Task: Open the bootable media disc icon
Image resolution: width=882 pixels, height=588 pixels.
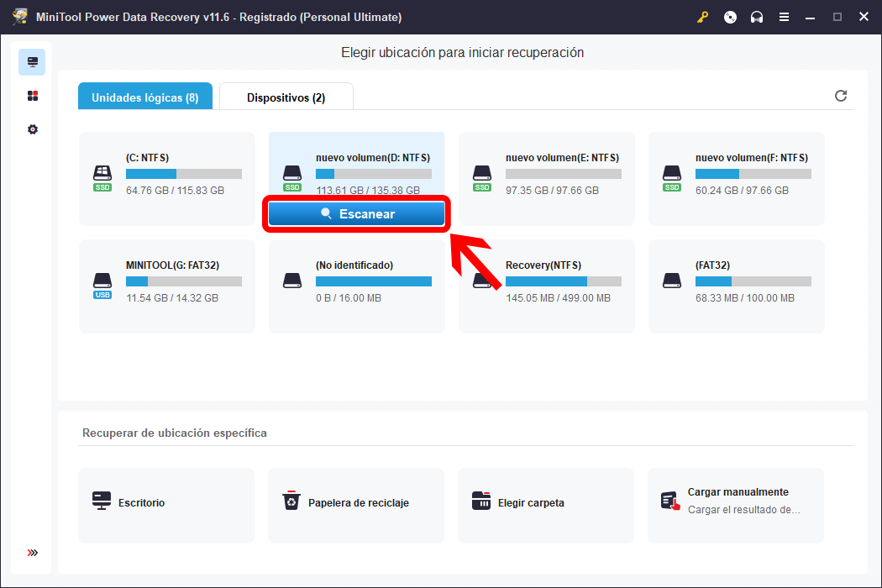Action: (x=730, y=17)
